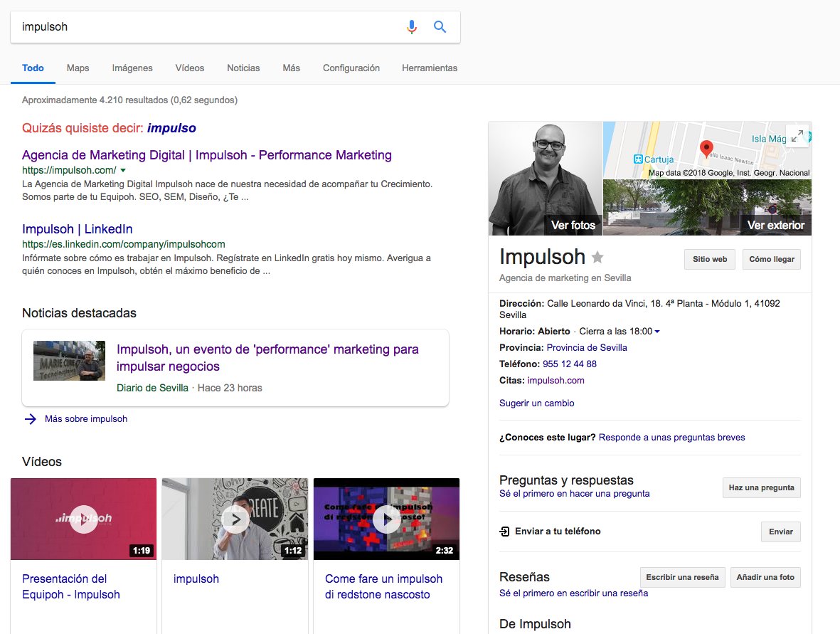Viewport: 840px width, 634px height.
Task: Click Sé el primero en hacer una pregunta
Action: click(x=574, y=494)
